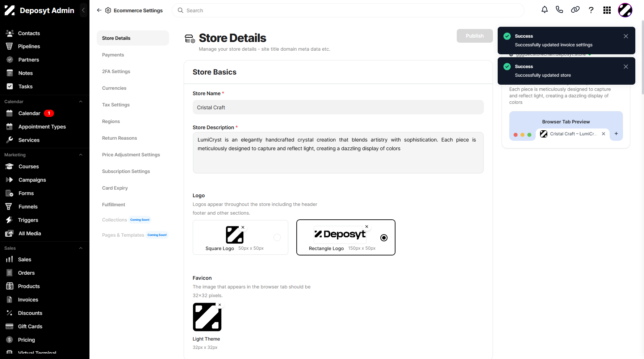Switch to Currencies settings tab
644x359 pixels.
coord(114,88)
